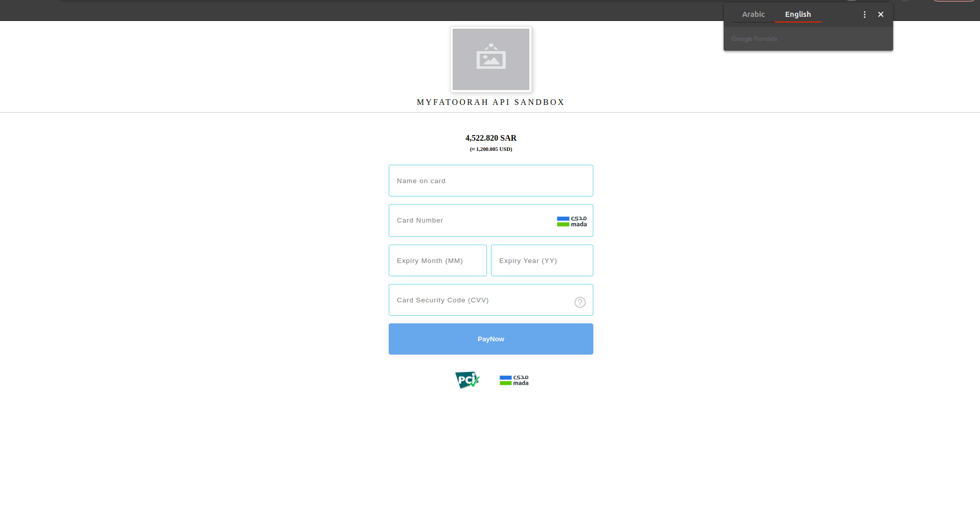980x505 pixels.
Task: Focus the Name on card field
Action: [491, 181]
